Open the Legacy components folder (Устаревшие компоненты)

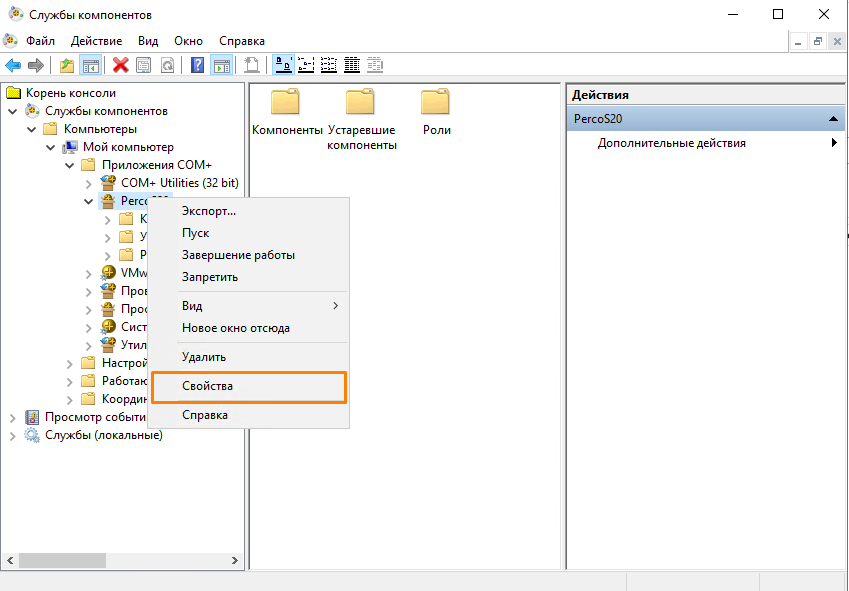click(x=361, y=104)
